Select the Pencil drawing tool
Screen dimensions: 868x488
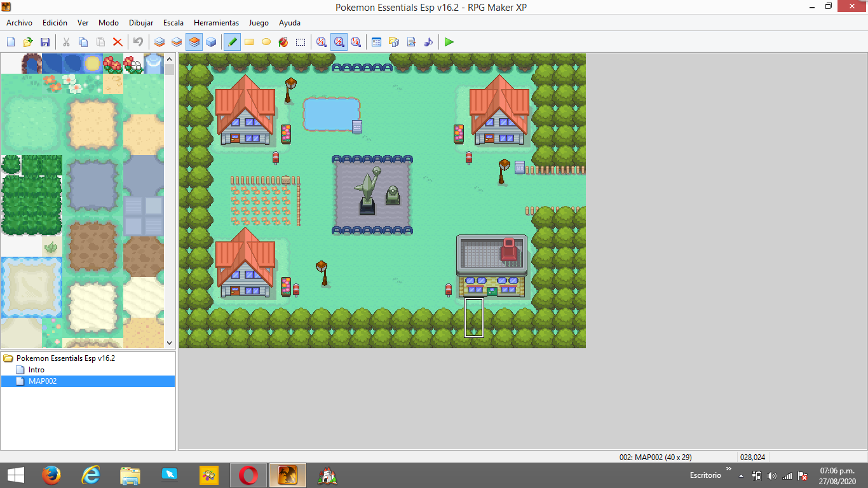click(232, 42)
